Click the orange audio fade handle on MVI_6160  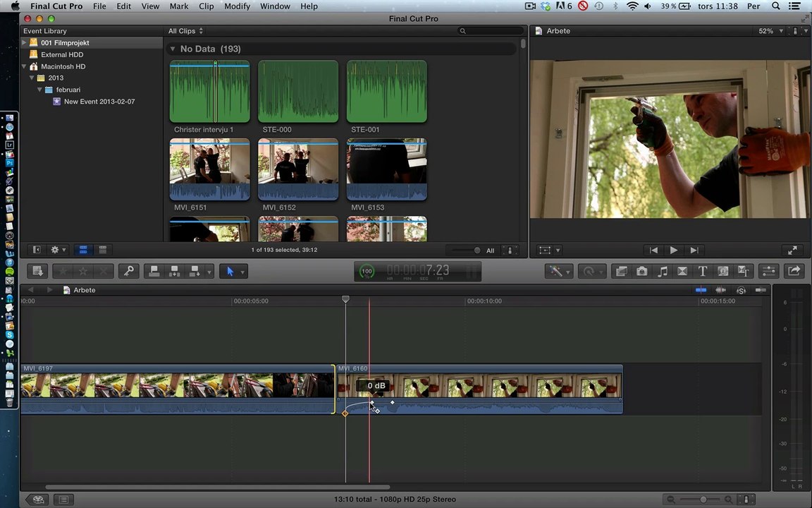click(x=345, y=413)
